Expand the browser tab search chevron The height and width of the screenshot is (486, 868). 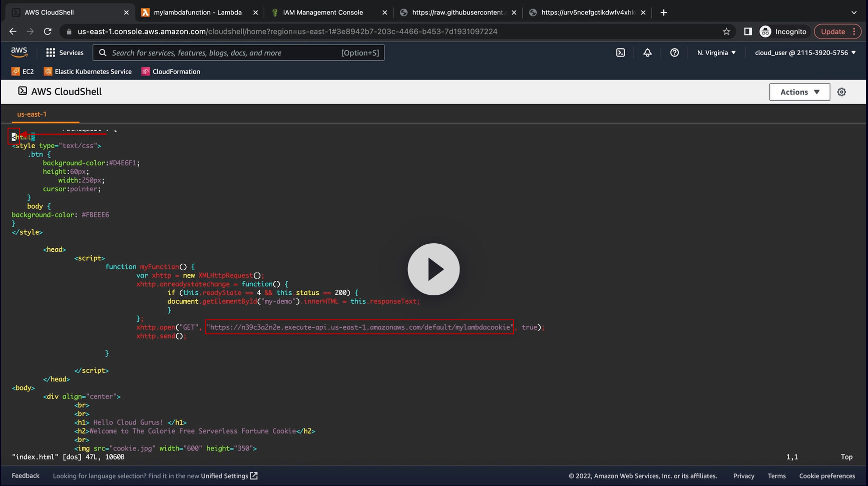pos(854,13)
